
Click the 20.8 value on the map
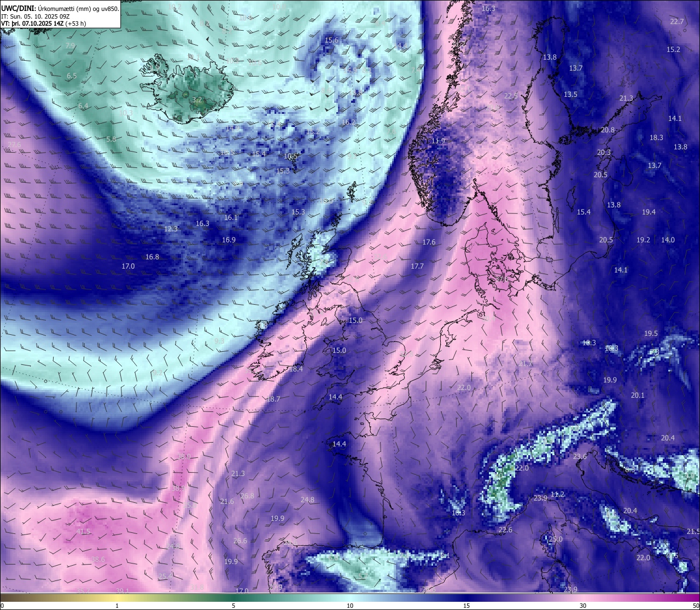coord(608,130)
